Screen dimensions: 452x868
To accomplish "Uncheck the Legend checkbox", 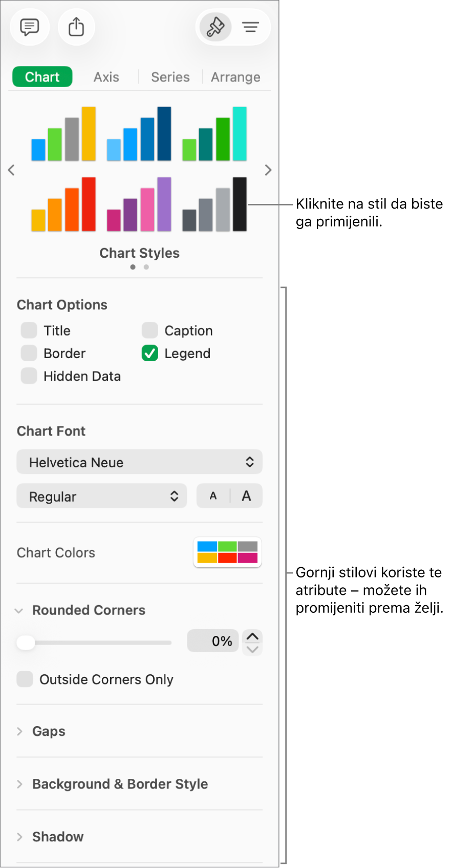I will pos(150,354).
